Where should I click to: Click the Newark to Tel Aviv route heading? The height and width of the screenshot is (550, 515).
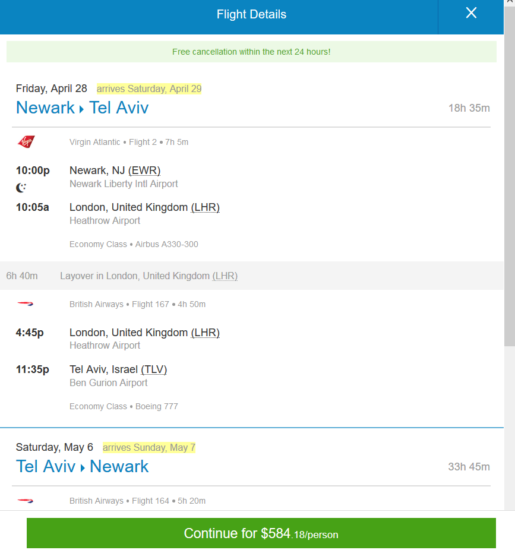coord(82,107)
